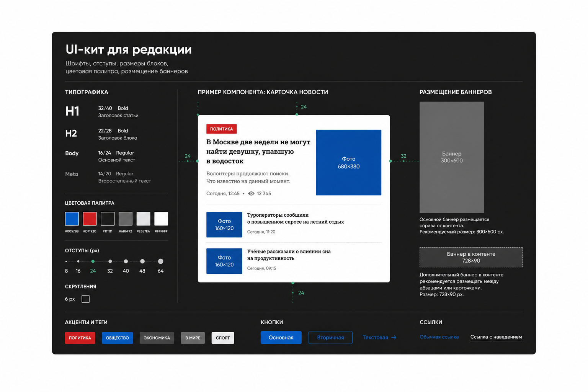This screenshot has width=588, height=392.
Task: Choose the light gray #E5E7EA swatch
Action: click(144, 219)
